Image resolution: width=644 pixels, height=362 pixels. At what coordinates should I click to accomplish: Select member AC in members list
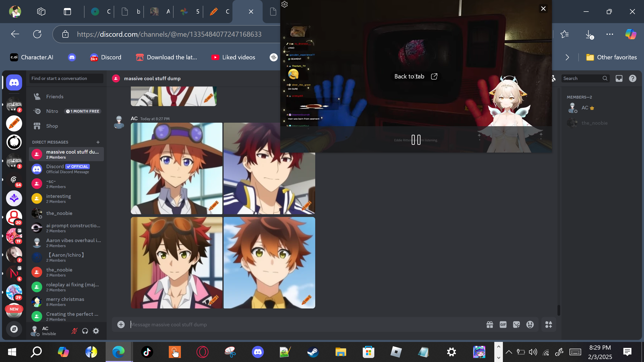(601, 108)
